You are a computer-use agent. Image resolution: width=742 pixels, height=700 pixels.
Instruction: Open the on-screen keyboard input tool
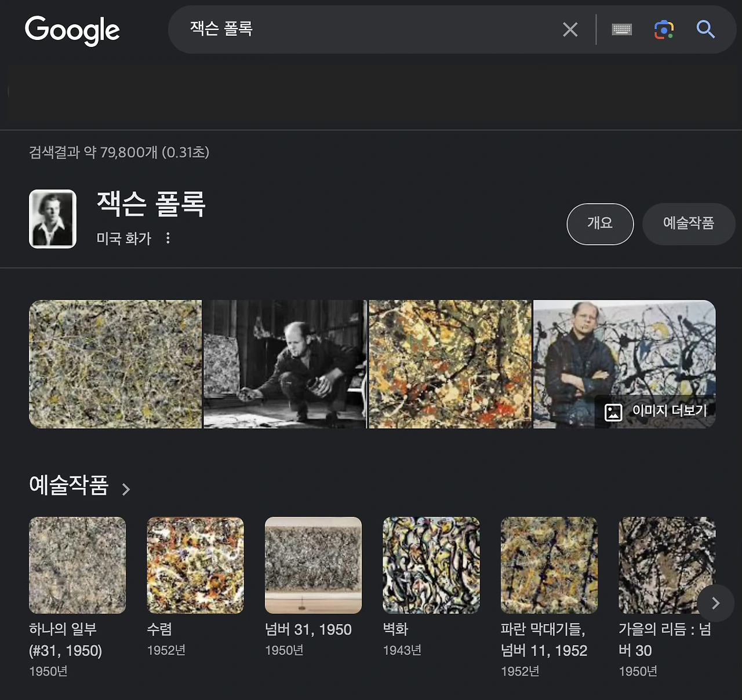tap(622, 30)
